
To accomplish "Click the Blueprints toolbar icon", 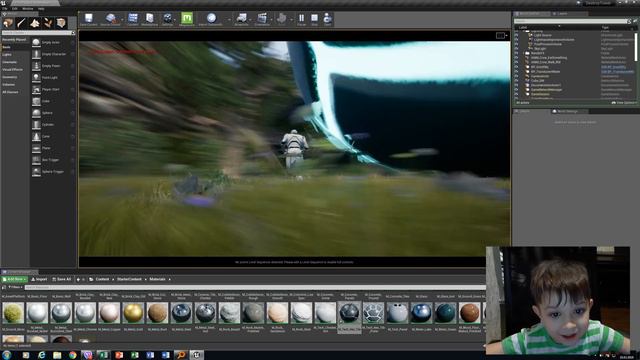I will tap(241, 19).
